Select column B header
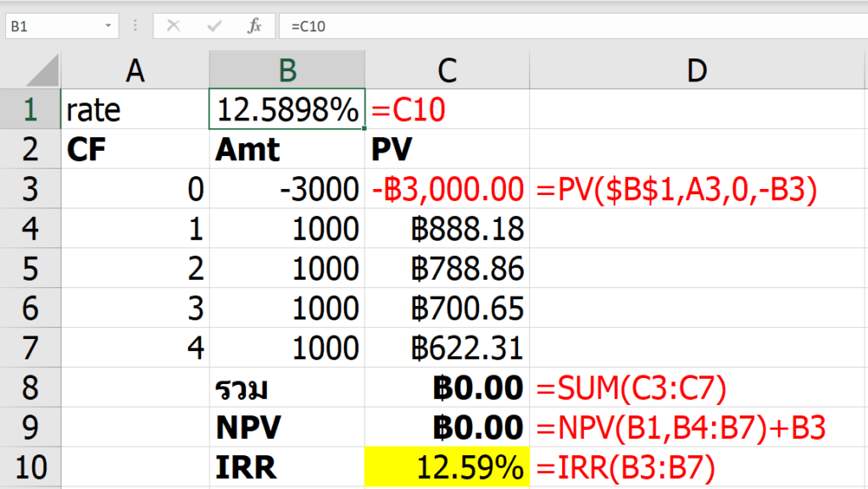The image size is (868, 489). pos(287,70)
